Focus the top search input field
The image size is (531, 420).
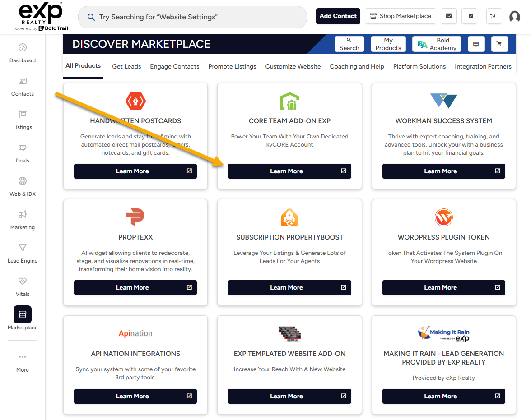click(x=192, y=17)
